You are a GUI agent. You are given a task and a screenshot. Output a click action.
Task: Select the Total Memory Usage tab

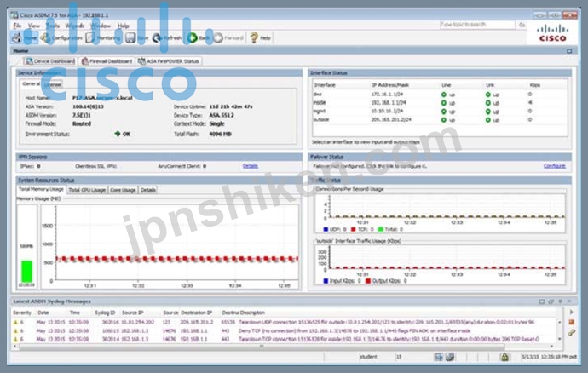pos(41,189)
